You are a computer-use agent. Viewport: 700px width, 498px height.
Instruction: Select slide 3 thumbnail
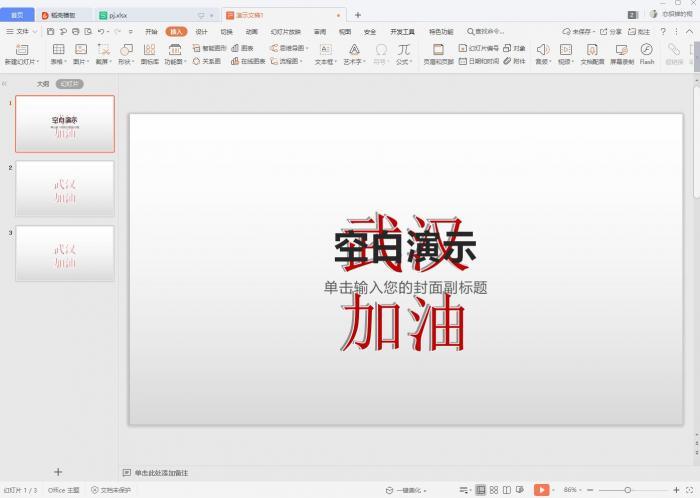(x=65, y=253)
